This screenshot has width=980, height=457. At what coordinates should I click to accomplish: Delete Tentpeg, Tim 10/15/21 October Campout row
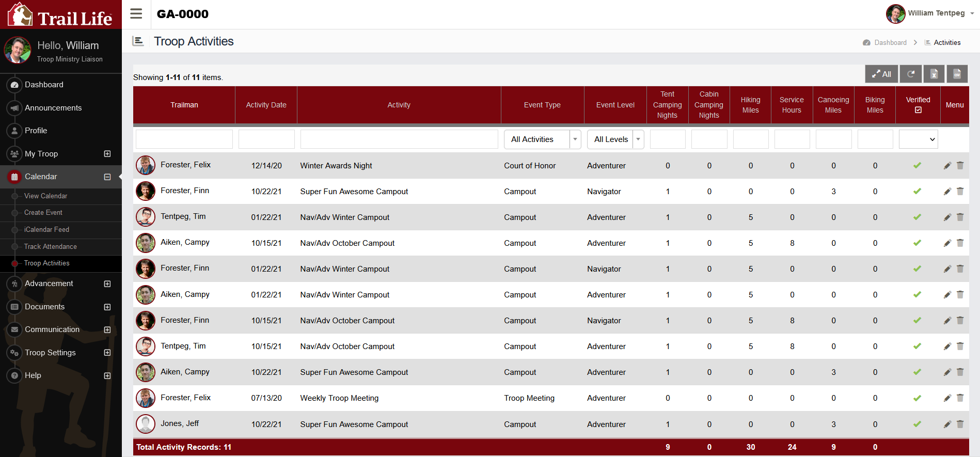960,346
